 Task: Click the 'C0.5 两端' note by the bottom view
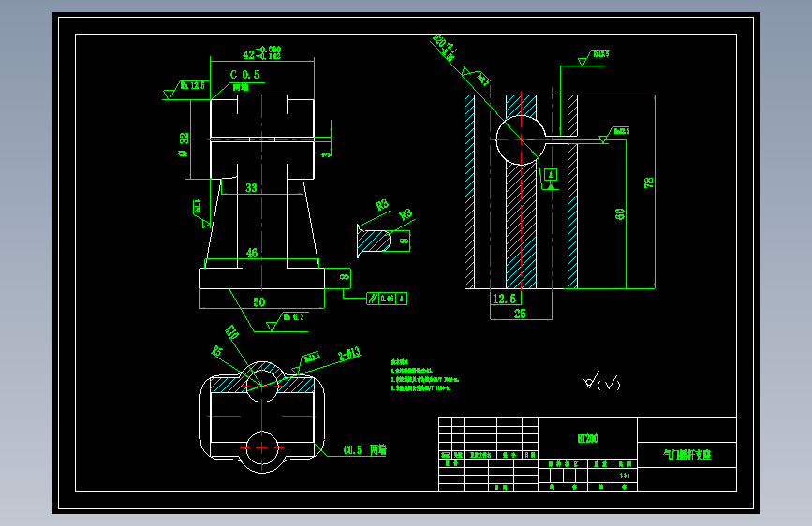(364, 450)
